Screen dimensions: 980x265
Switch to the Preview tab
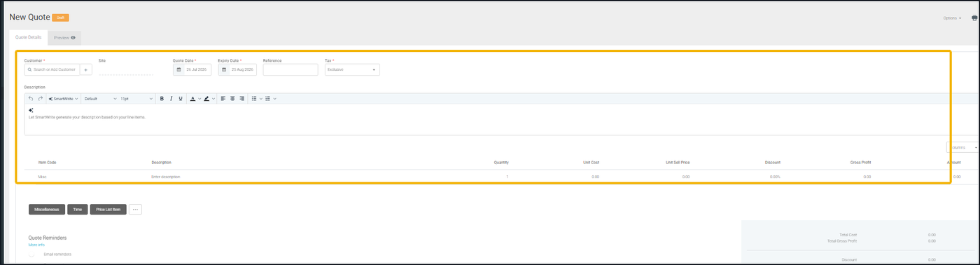(64, 37)
